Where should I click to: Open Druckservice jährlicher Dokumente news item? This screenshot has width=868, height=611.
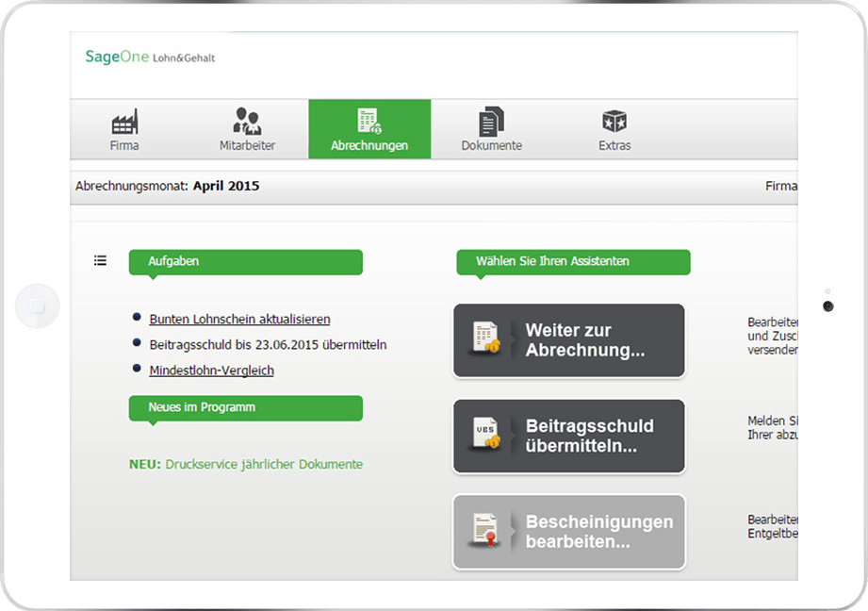coord(246,464)
